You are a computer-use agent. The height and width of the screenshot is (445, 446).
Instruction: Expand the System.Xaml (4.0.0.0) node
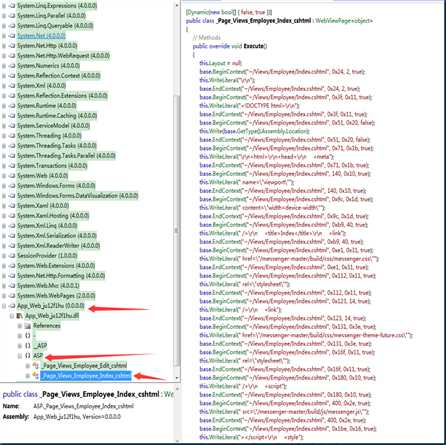(x=4, y=206)
